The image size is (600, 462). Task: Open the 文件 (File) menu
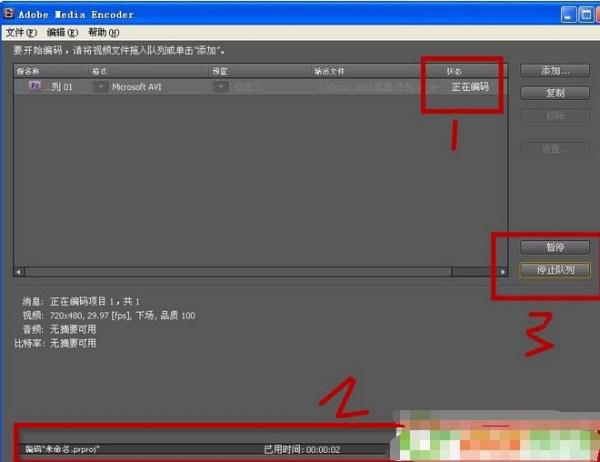tap(20, 33)
